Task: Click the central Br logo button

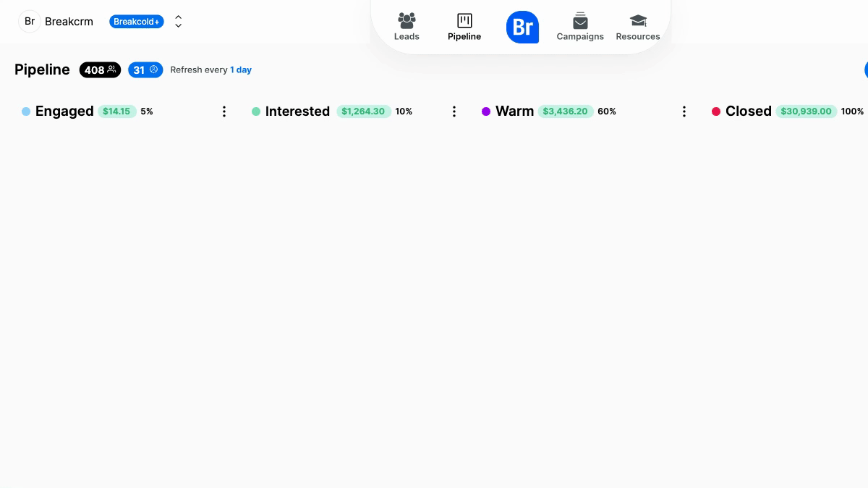Action: coord(522,27)
